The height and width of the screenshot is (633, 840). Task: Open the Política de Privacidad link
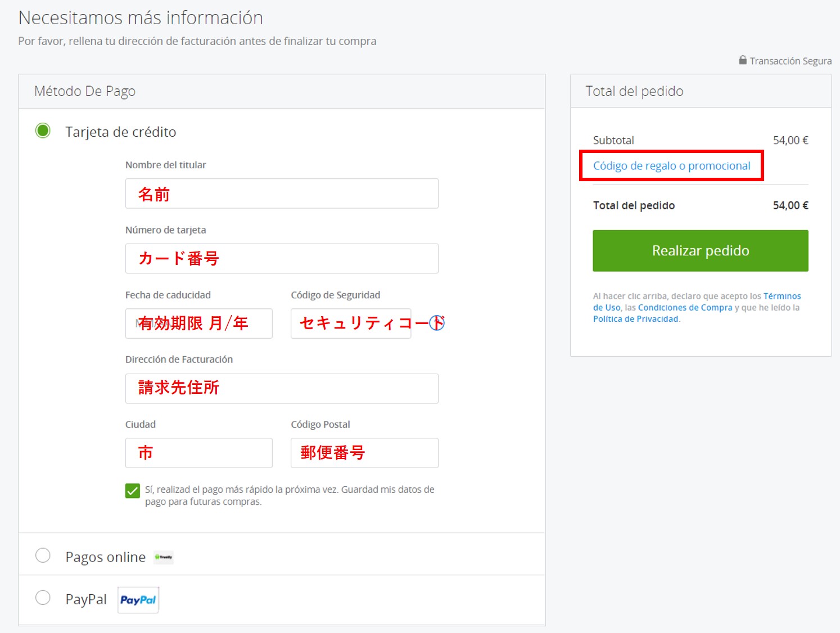pyautogui.click(x=635, y=319)
